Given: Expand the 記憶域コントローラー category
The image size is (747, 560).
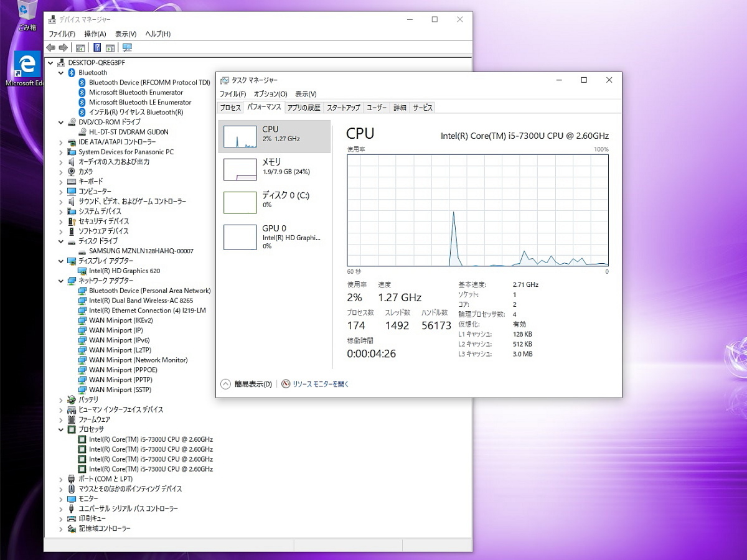Looking at the screenshot, I should point(61,529).
